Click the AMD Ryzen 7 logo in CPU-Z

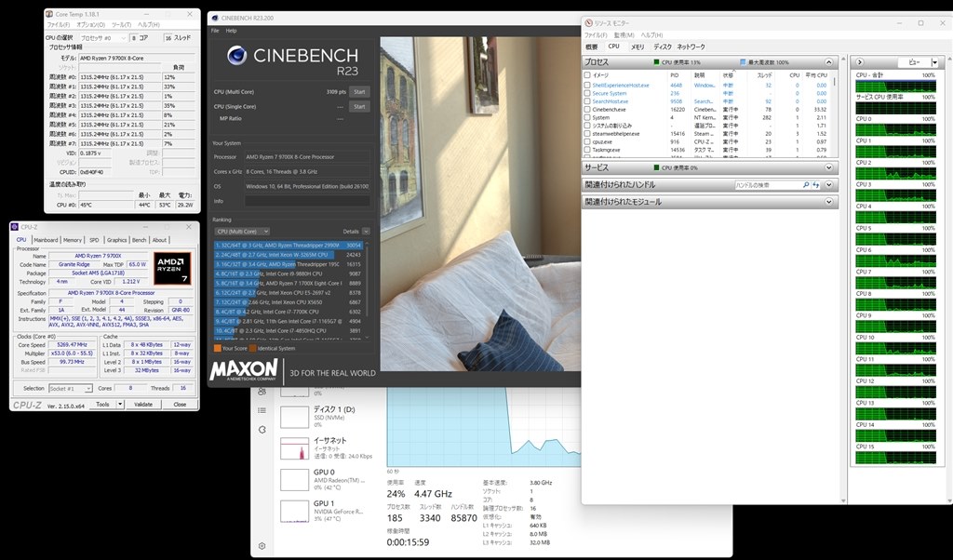pyautogui.click(x=172, y=269)
